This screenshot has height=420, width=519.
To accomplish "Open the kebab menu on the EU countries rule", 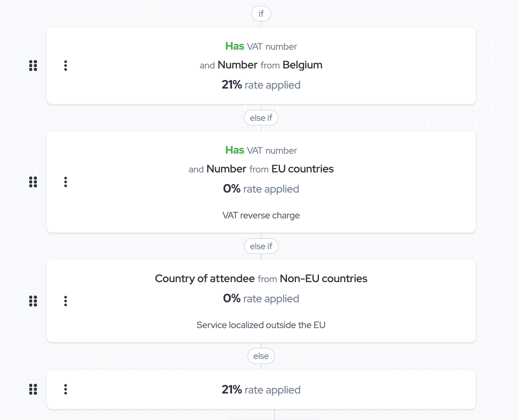I will pos(66,182).
